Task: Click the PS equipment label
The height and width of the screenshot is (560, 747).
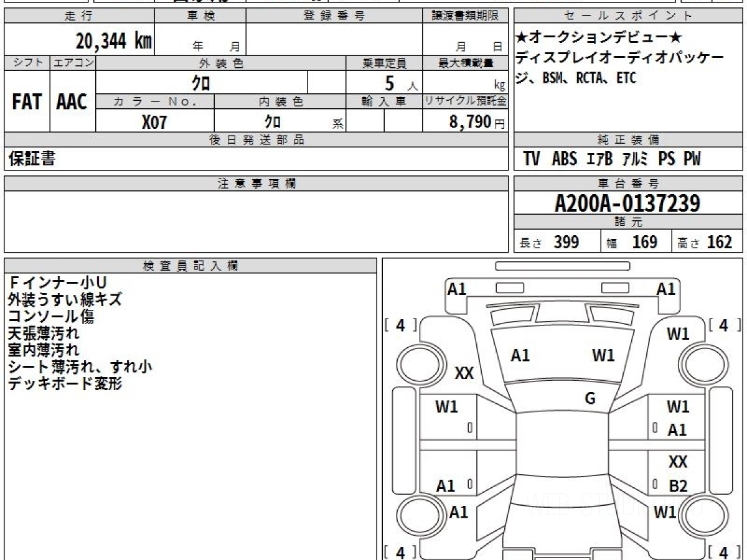Action: tap(667, 159)
